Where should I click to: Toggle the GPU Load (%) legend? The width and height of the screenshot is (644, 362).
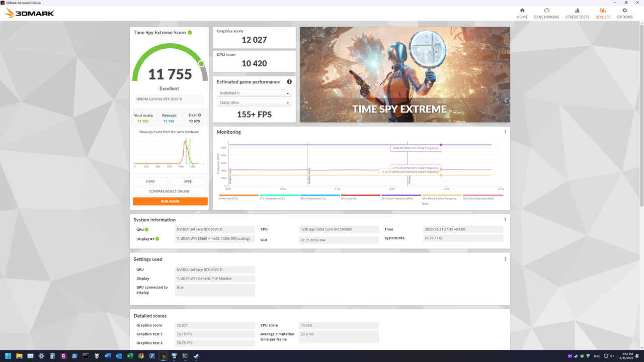coord(360,197)
